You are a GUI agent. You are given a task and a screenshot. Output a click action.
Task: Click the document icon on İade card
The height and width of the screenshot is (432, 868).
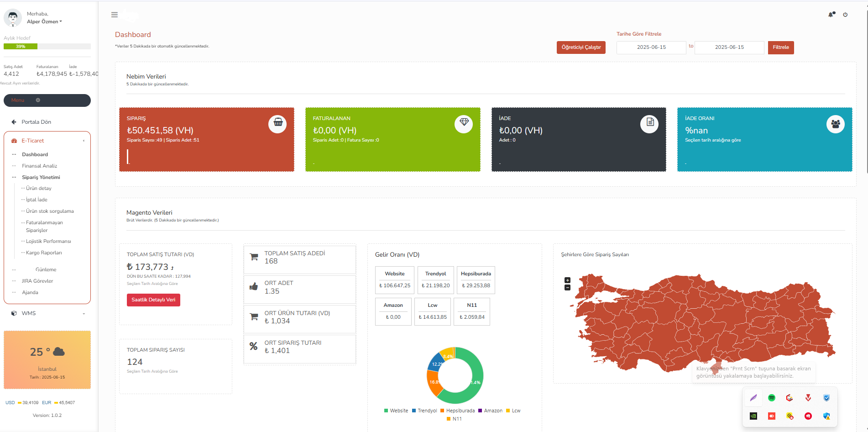(x=649, y=123)
